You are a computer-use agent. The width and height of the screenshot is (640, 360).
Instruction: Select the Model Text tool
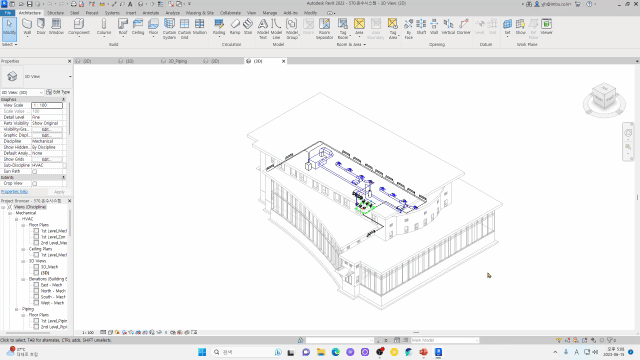pos(263,29)
